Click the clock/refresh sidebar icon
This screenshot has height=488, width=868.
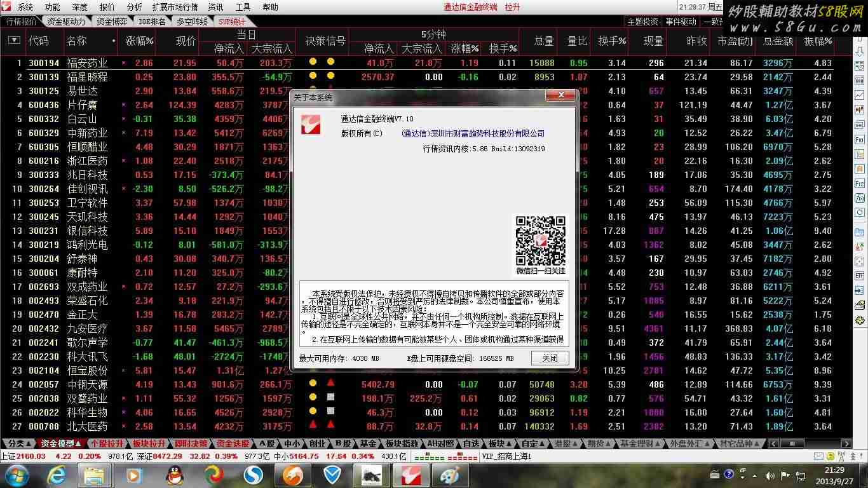point(859,212)
